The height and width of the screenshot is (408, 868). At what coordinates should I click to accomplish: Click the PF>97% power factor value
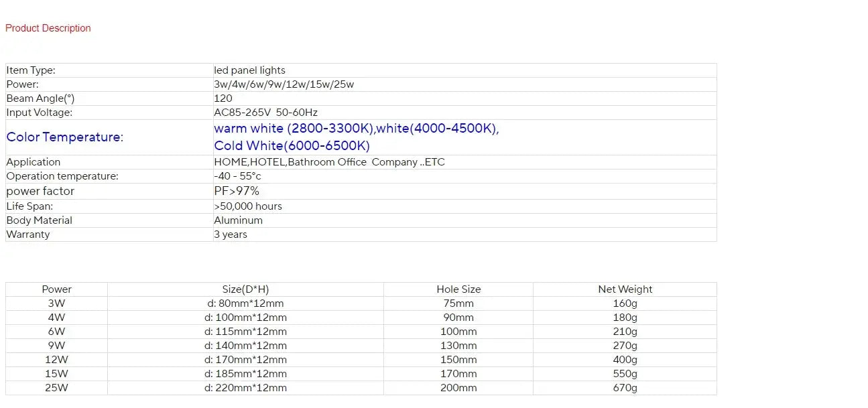(237, 192)
